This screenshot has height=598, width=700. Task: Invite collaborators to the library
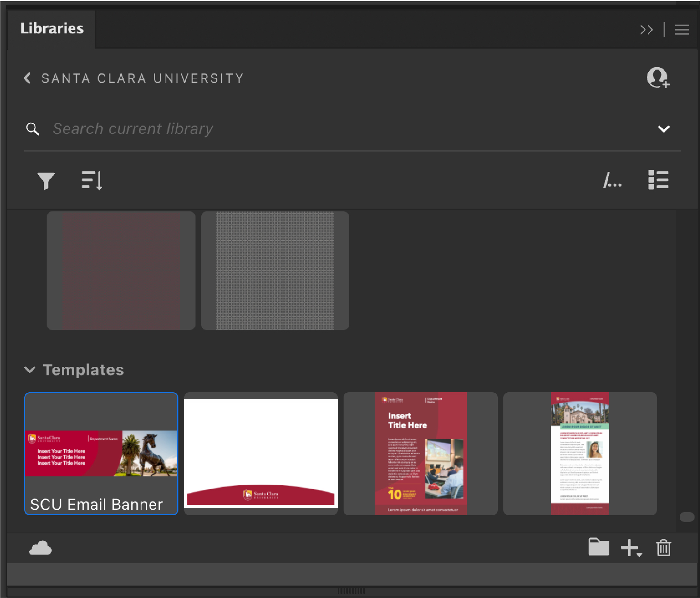[x=657, y=78]
